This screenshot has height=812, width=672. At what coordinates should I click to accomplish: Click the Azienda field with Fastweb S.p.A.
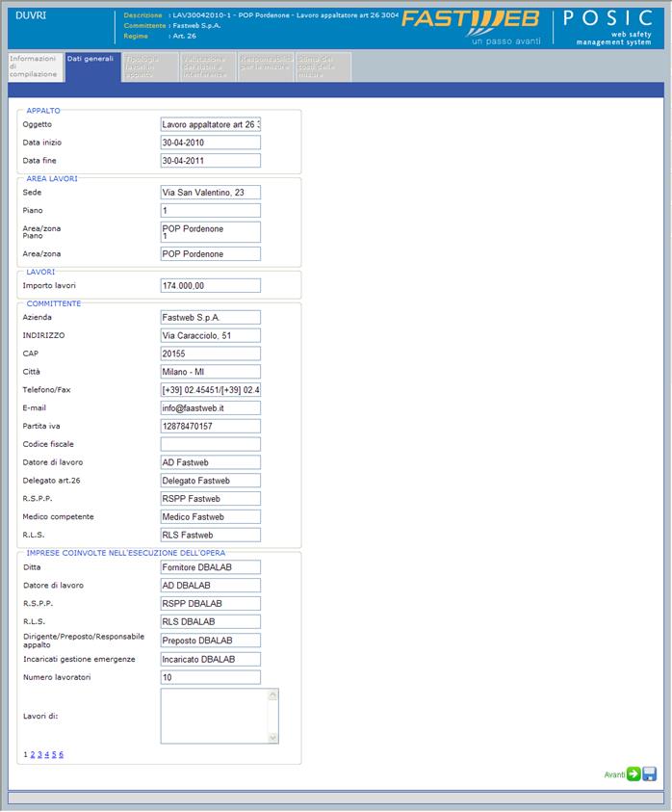[x=211, y=318]
